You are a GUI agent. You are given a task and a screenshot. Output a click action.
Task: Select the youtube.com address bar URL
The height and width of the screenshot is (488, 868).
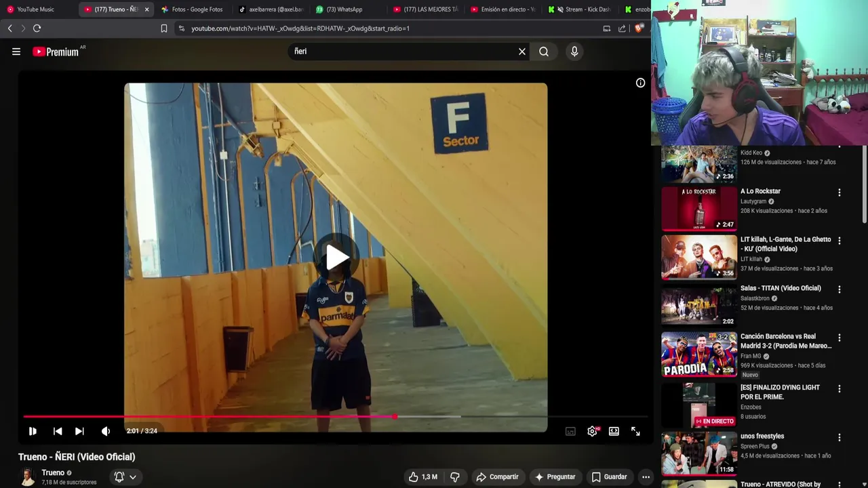300,28
